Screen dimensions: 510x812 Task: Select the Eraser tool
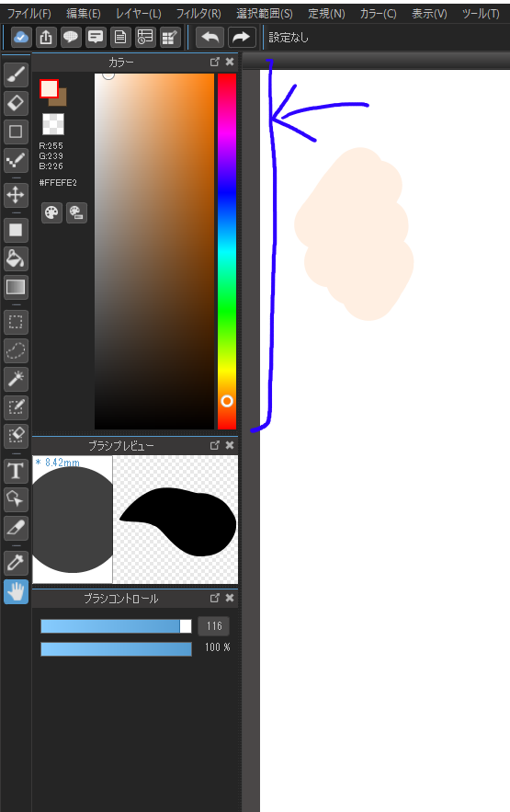point(16,103)
